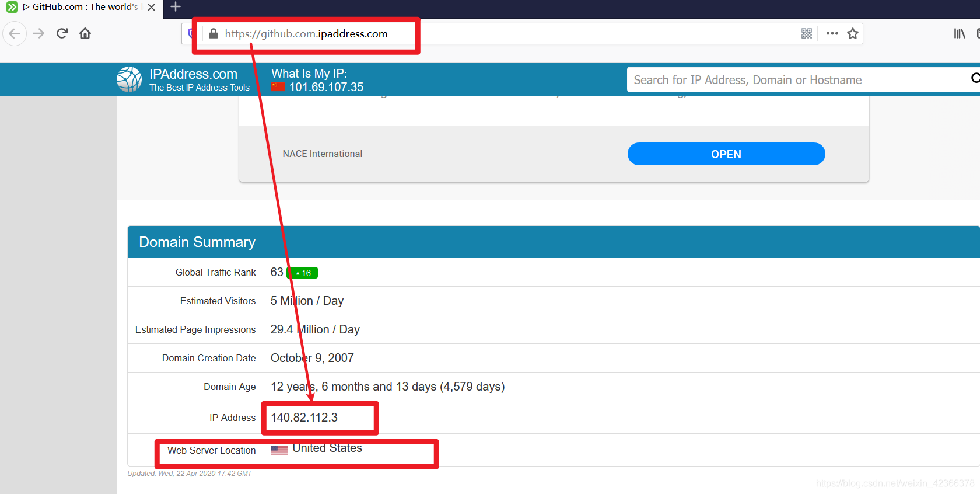Click the browser Forward arrow button

click(x=38, y=33)
